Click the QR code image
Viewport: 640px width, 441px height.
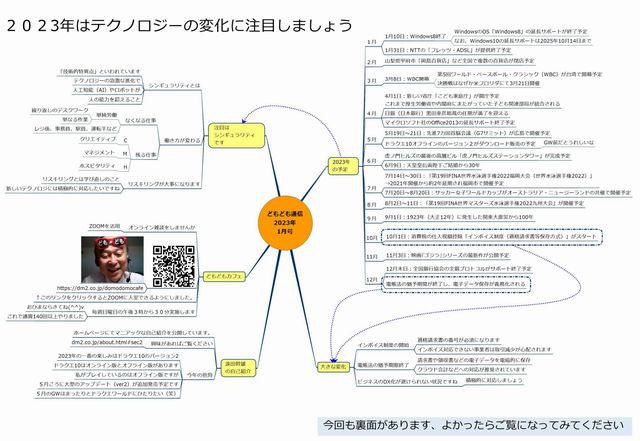pyautogui.click(x=174, y=266)
